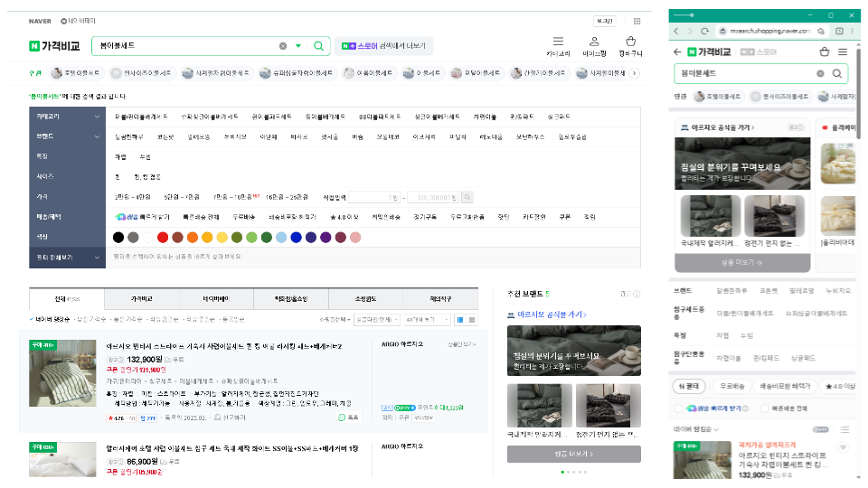Click 상품 더보기 under the main-window brand ad

tap(574, 455)
